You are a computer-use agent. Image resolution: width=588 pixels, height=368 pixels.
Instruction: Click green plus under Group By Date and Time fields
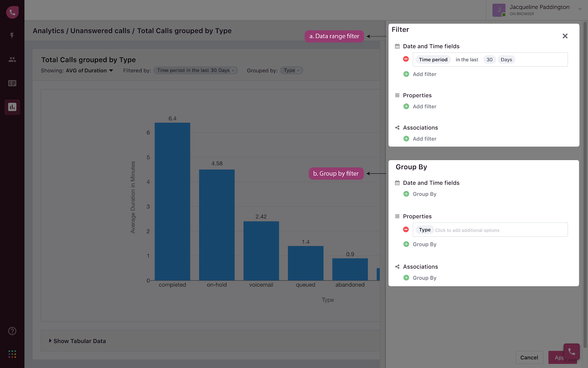tap(406, 194)
